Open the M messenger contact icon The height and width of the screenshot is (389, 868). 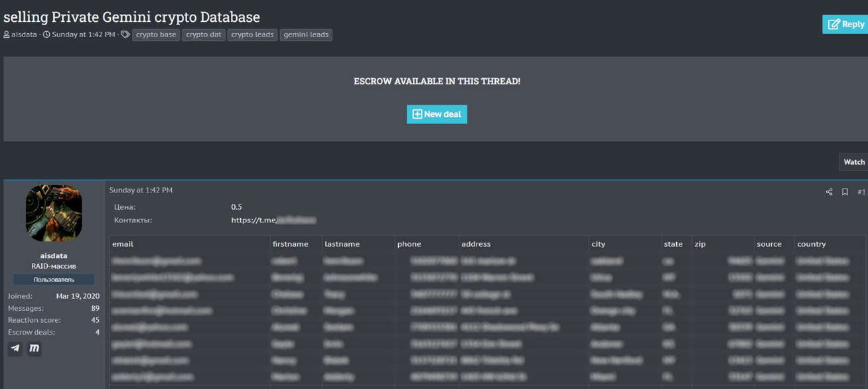tap(34, 348)
